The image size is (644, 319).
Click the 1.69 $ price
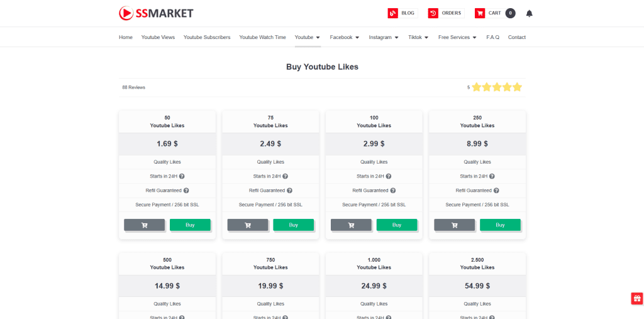point(167,144)
